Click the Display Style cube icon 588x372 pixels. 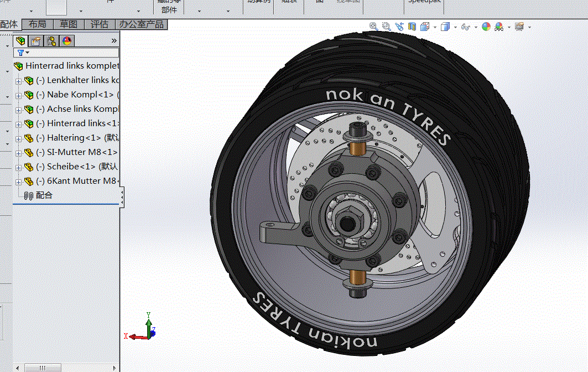click(x=445, y=26)
